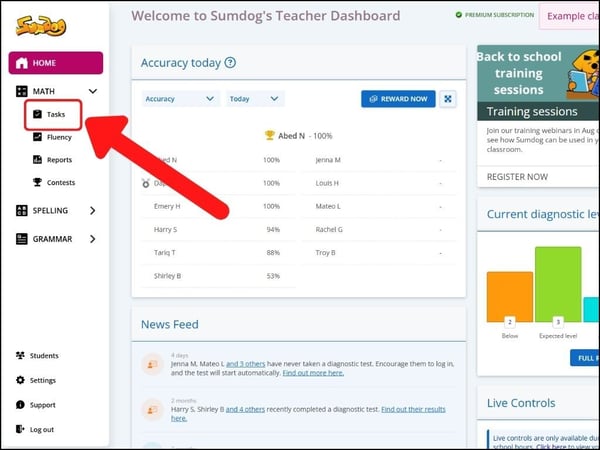This screenshot has width=600, height=450.
Task: Click the FULL report button
Action: click(585, 358)
